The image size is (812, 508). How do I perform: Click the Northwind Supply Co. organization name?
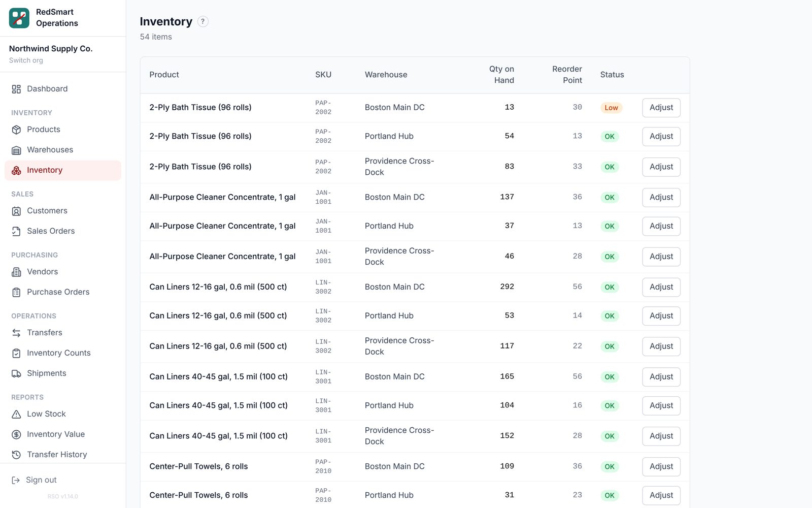pos(51,49)
